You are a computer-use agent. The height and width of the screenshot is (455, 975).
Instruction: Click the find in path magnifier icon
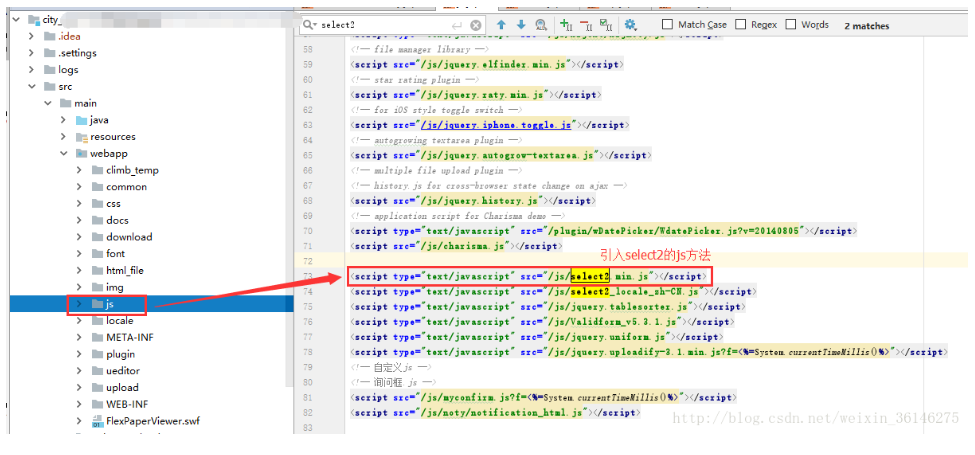[541, 25]
